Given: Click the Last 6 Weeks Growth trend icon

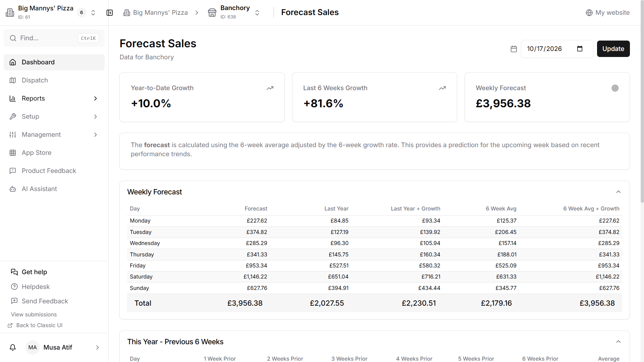Looking at the screenshot, I should [x=442, y=88].
